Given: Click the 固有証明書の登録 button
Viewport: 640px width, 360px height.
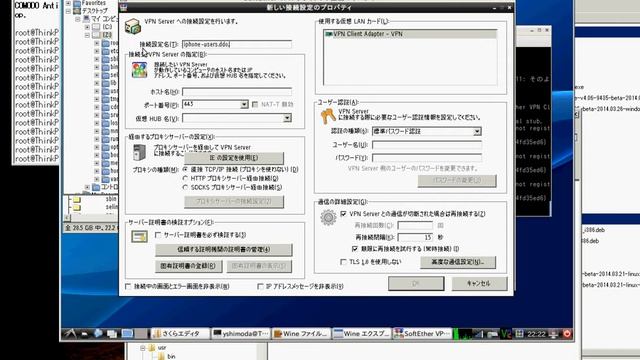Looking at the screenshot, I should click(x=188, y=266).
